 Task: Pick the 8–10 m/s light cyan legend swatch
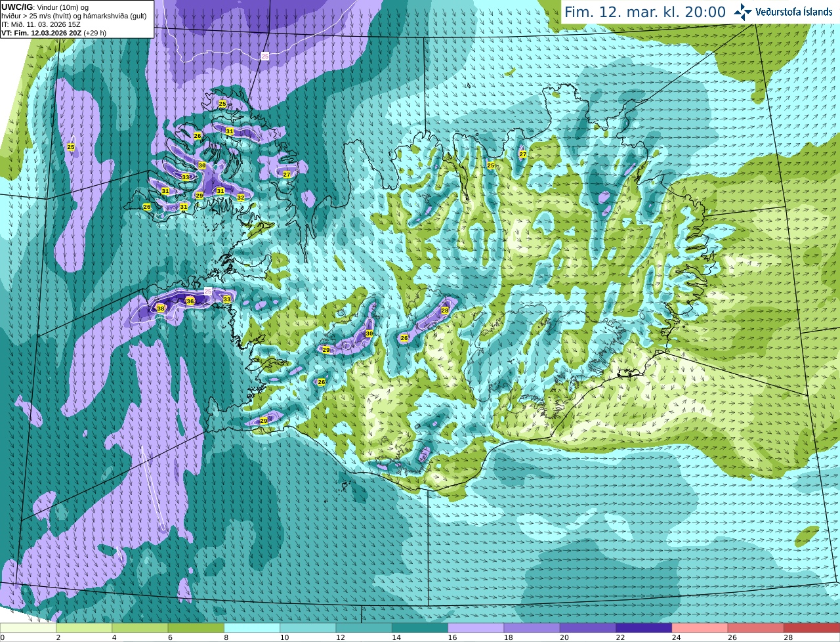252,628
